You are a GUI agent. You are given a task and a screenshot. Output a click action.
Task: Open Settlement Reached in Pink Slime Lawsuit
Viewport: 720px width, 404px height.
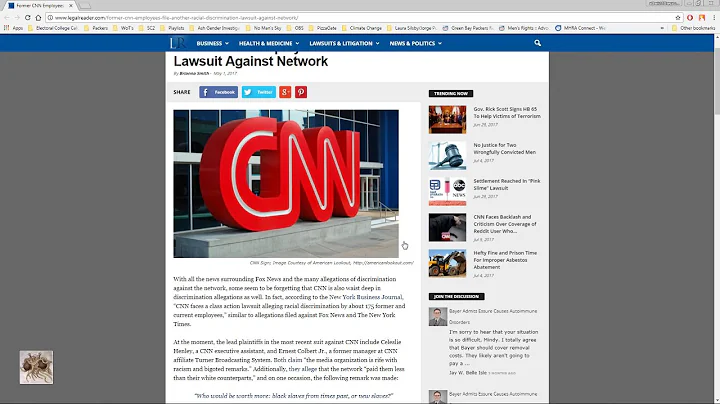[506, 184]
